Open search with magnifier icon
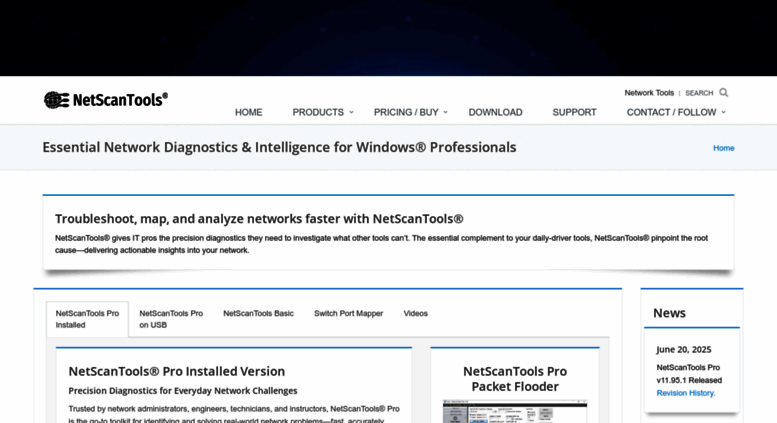777x423 pixels. [723, 93]
